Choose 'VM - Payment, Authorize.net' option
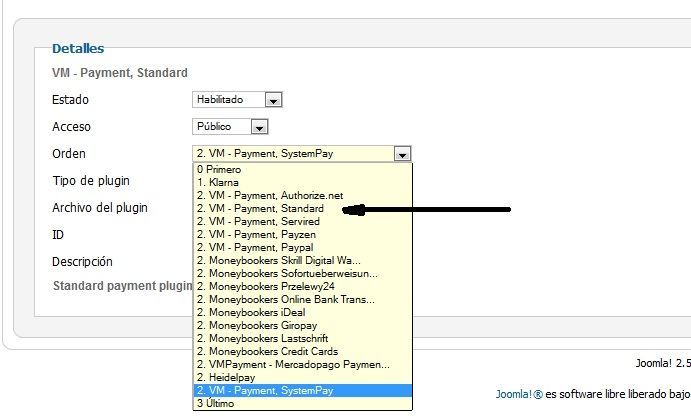Screen dimensions: 691x420 pos(302,196)
